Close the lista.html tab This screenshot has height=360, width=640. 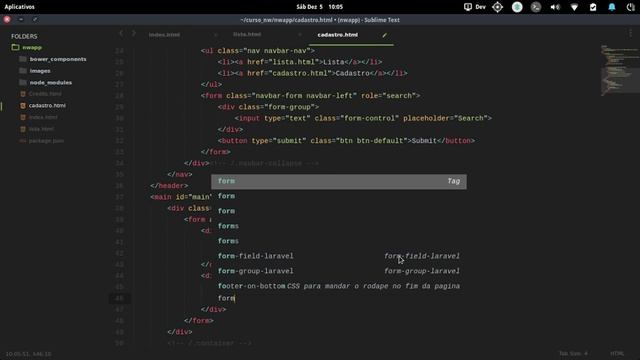pyautogui.click(x=300, y=35)
